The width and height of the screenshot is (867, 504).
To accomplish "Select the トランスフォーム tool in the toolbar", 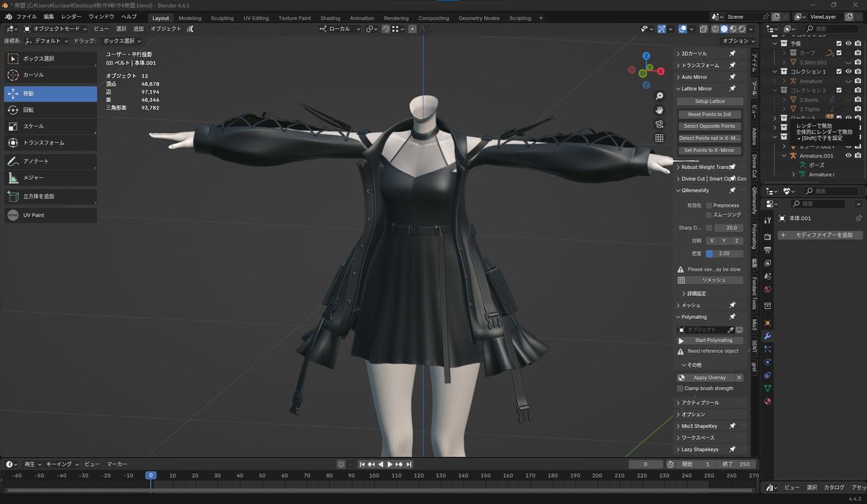I will click(x=50, y=143).
